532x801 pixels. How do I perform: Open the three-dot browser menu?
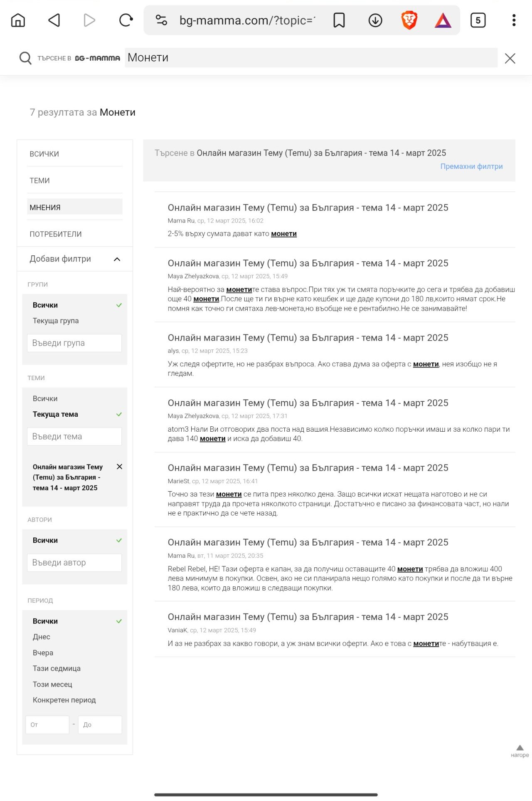[x=514, y=20]
